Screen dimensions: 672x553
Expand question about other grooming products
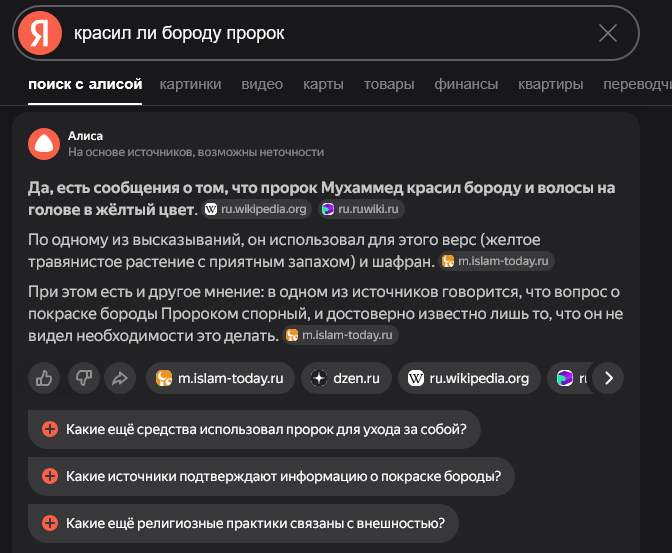(255, 429)
